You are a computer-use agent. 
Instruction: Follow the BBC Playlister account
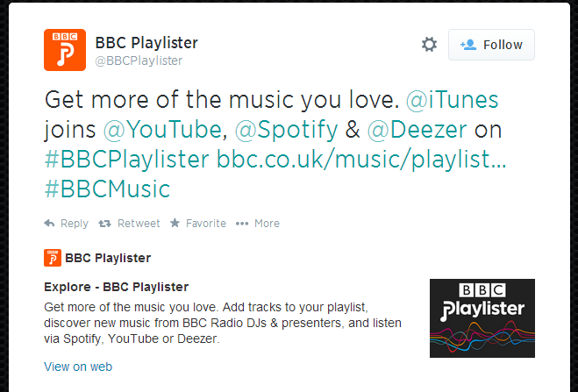click(491, 45)
